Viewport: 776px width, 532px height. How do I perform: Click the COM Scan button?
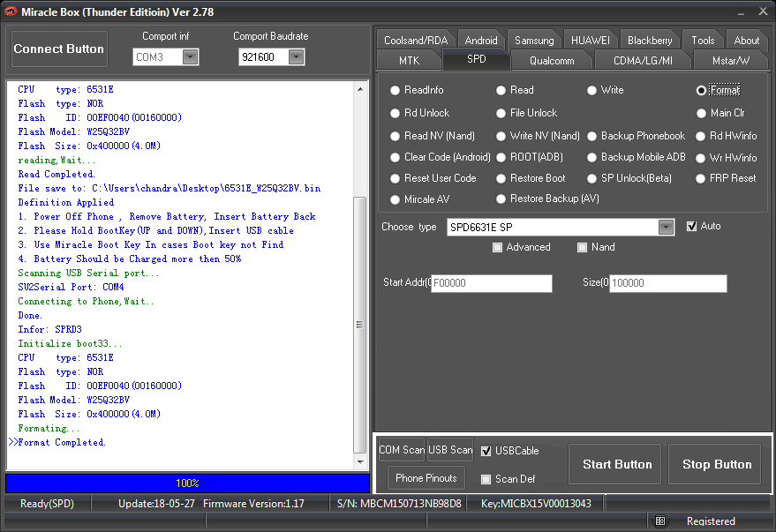402,450
